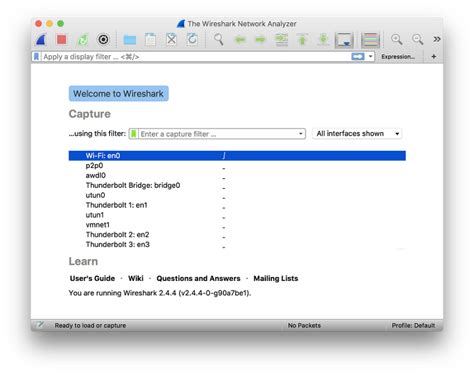This screenshot has width=474, height=375.
Task: Click the No Packets status field
Action: point(304,325)
